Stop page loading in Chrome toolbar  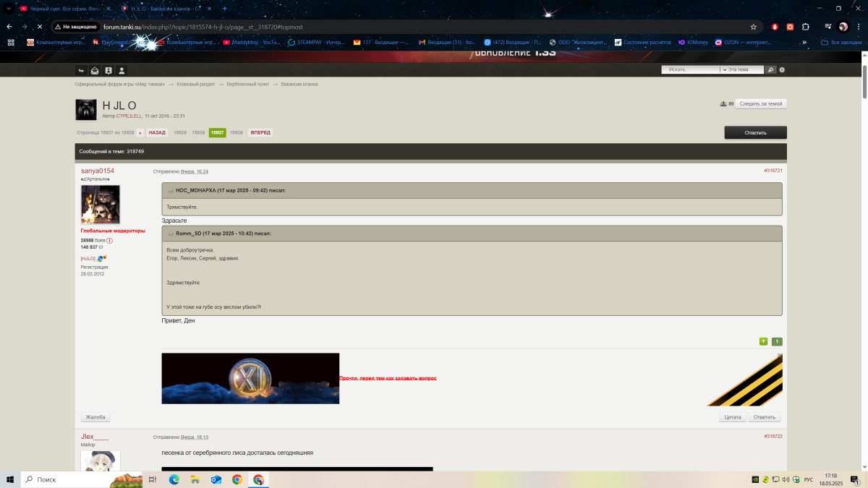40,27
